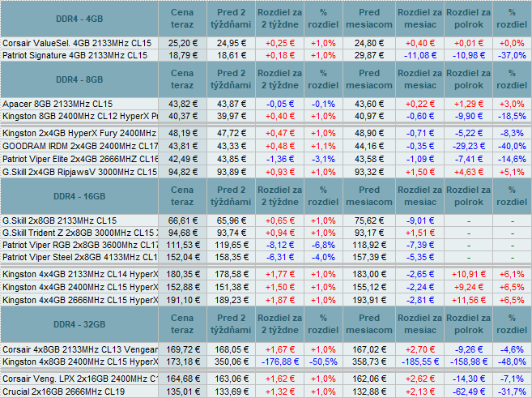The width and height of the screenshot is (532, 398).
Task: Select Kingston 8GB 2400MHz CL12 HyperX row
Action: [80, 116]
